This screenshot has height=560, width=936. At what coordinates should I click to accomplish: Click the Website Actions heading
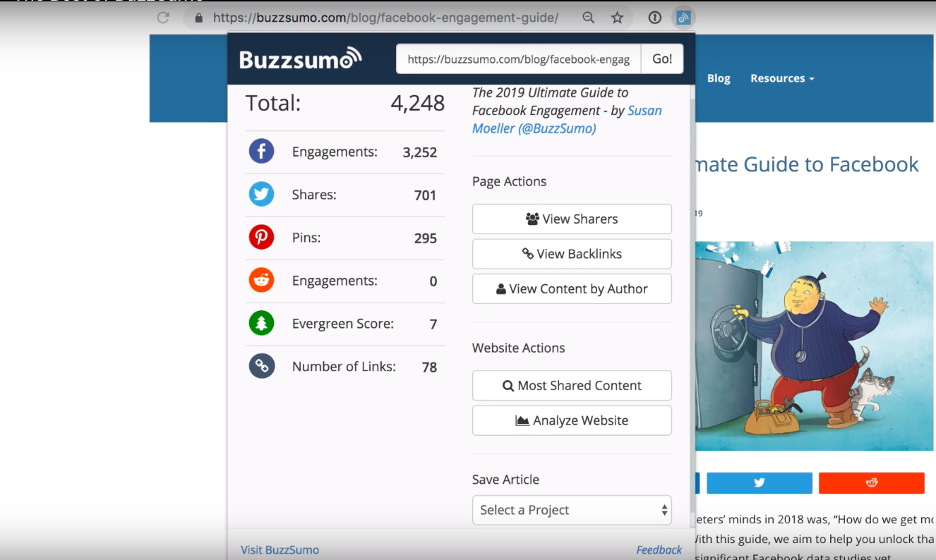tap(518, 348)
